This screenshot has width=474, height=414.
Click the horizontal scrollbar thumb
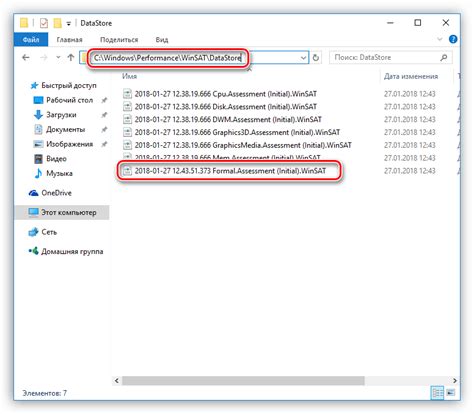(x=243, y=380)
